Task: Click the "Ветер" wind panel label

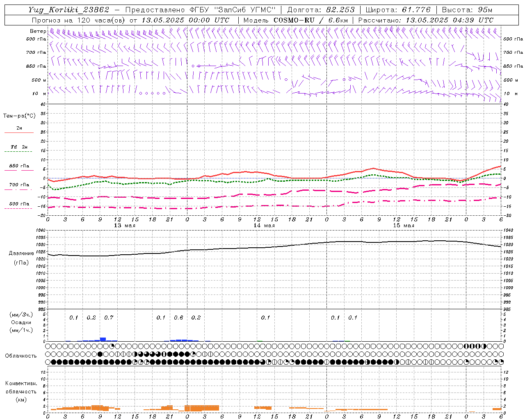Action: click(x=38, y=31)
